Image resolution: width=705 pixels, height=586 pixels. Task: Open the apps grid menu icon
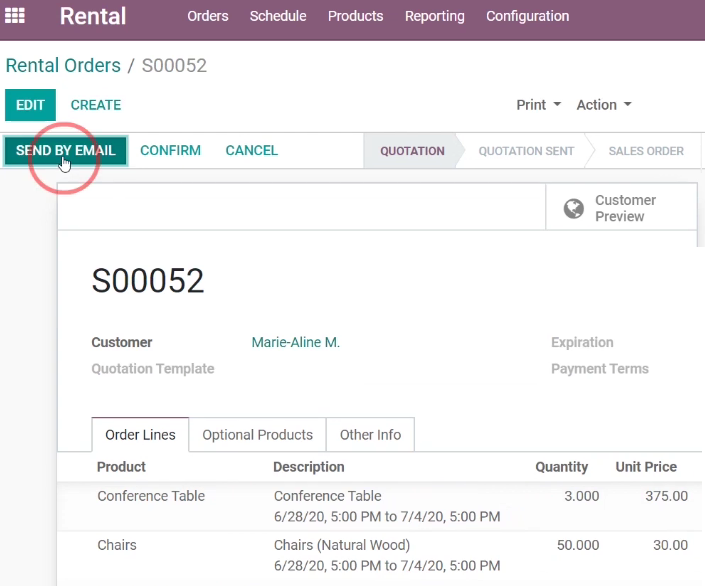(x=14, y=16)
